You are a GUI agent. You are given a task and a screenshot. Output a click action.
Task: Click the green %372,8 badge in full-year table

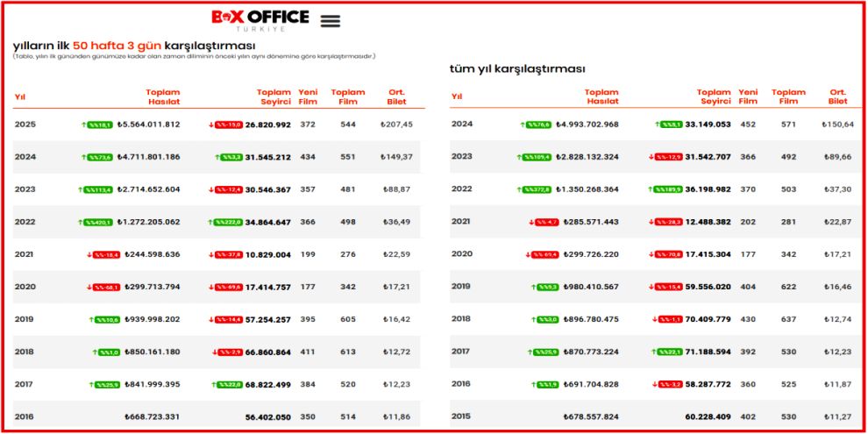535,189
